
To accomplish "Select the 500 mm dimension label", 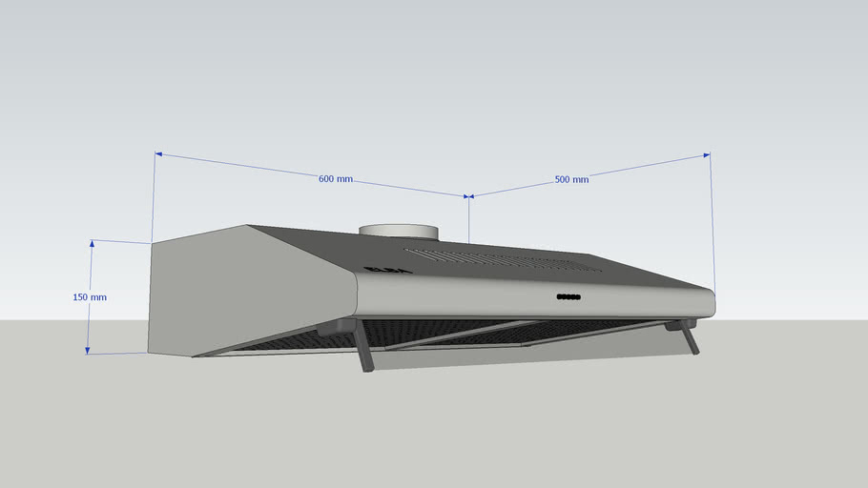I will [572, 179].
